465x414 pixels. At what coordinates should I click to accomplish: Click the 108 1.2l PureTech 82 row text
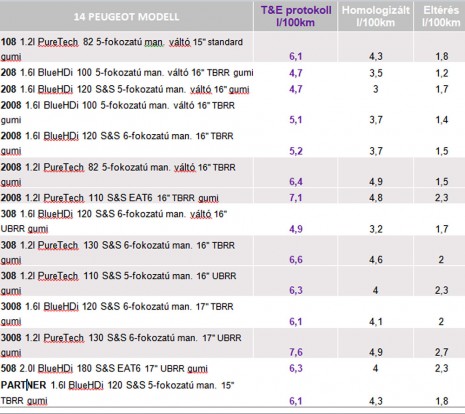[122, 49]
